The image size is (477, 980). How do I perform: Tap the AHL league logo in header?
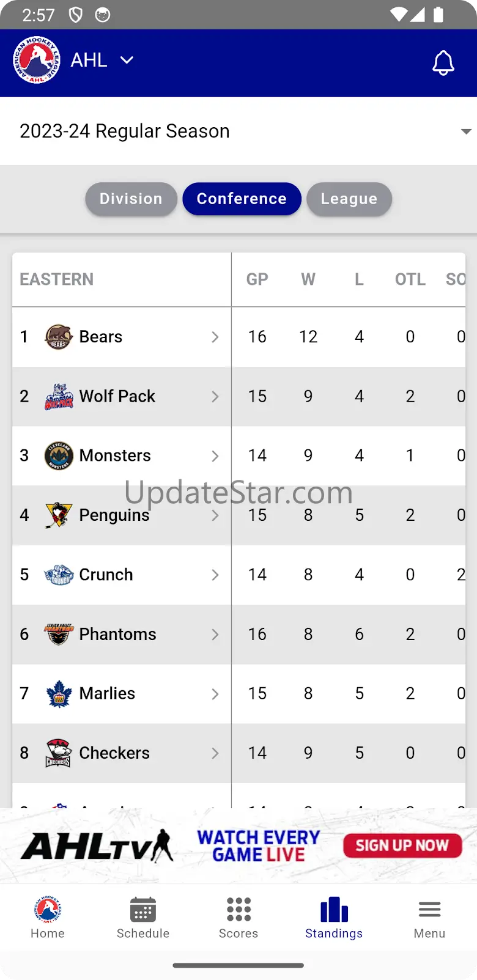click(37, 60)
